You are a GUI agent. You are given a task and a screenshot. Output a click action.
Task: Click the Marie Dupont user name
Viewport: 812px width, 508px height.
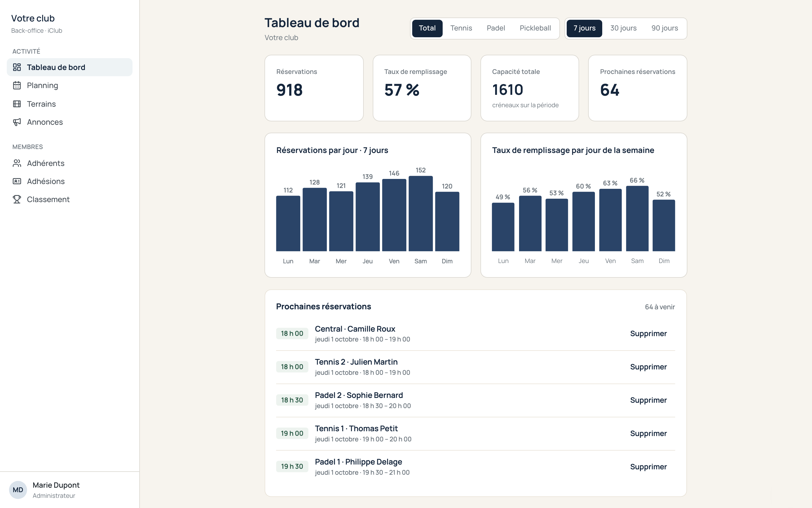56,485
